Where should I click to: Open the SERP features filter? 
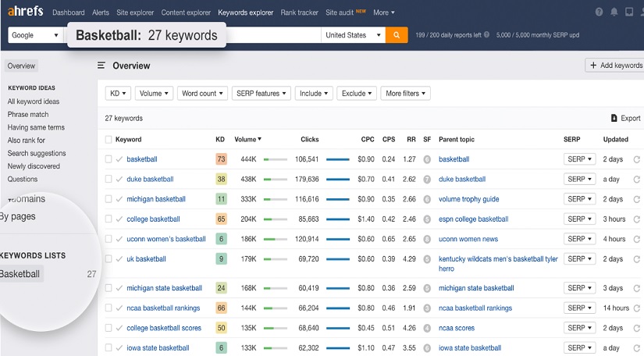point(262,93)
